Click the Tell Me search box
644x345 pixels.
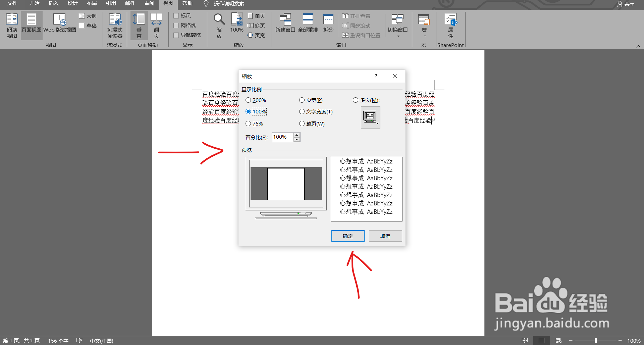pos(229,4)
